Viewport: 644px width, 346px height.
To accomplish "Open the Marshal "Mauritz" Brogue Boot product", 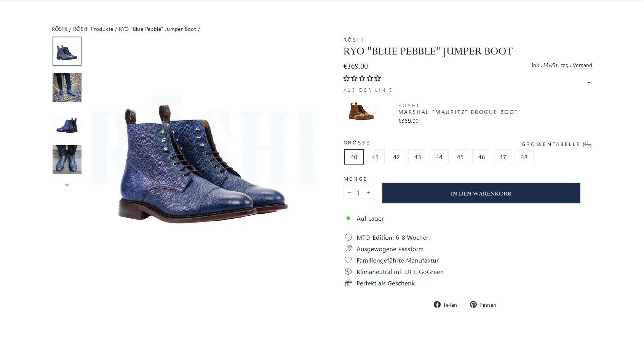I will 458,112.
